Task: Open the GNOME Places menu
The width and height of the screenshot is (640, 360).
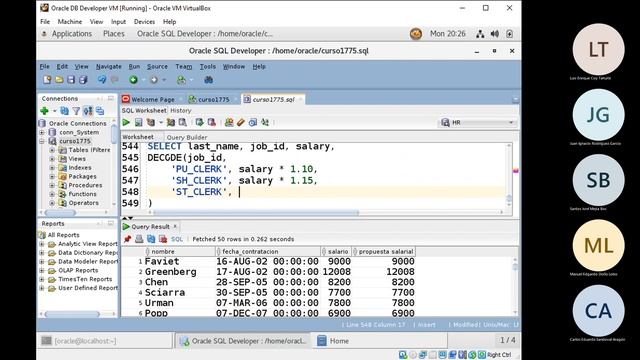Action: tap(114, 34)
